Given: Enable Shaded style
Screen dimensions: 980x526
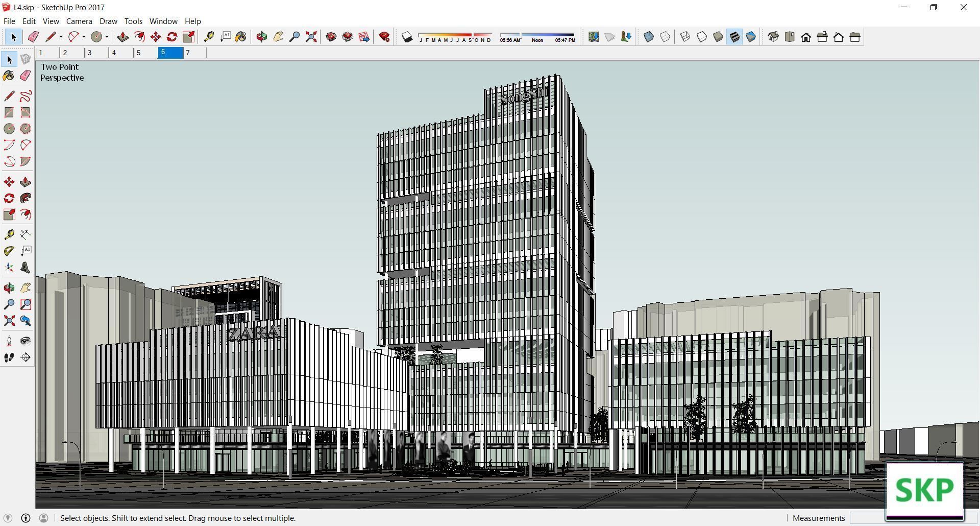Looking at the screenshot, I should pyautogui.click(x=718, y=37).
